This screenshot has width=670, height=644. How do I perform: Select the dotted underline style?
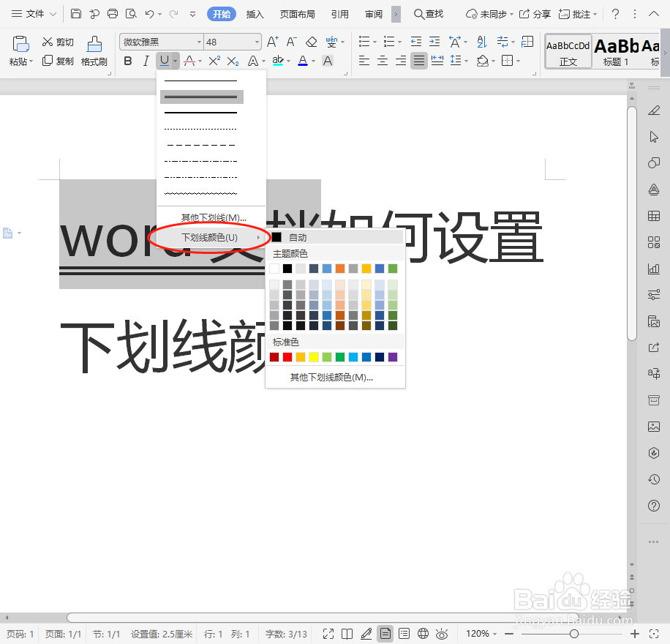[x=201, y=129]
